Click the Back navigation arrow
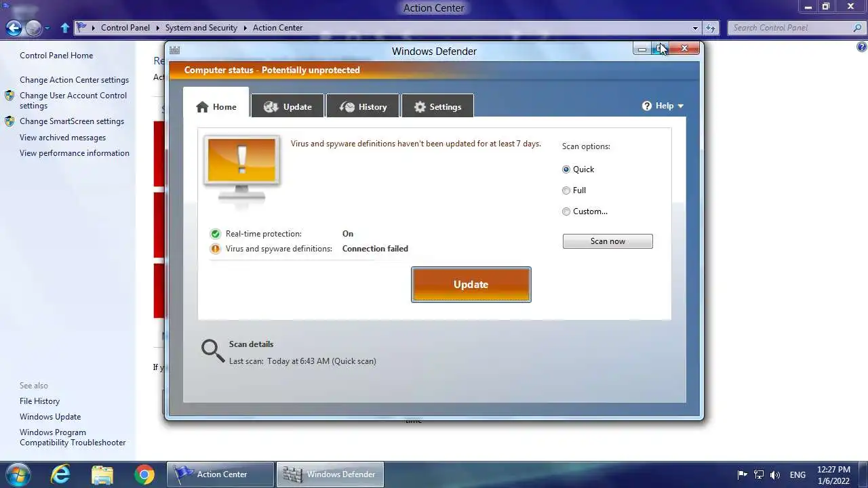Screen dimensions: 868x488 tap(14, 28)
